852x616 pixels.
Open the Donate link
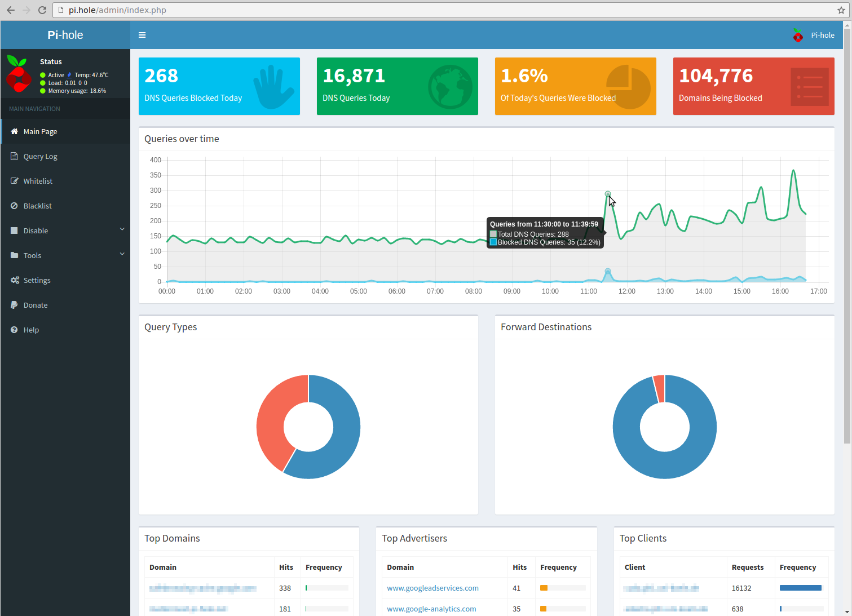point(65,305)
